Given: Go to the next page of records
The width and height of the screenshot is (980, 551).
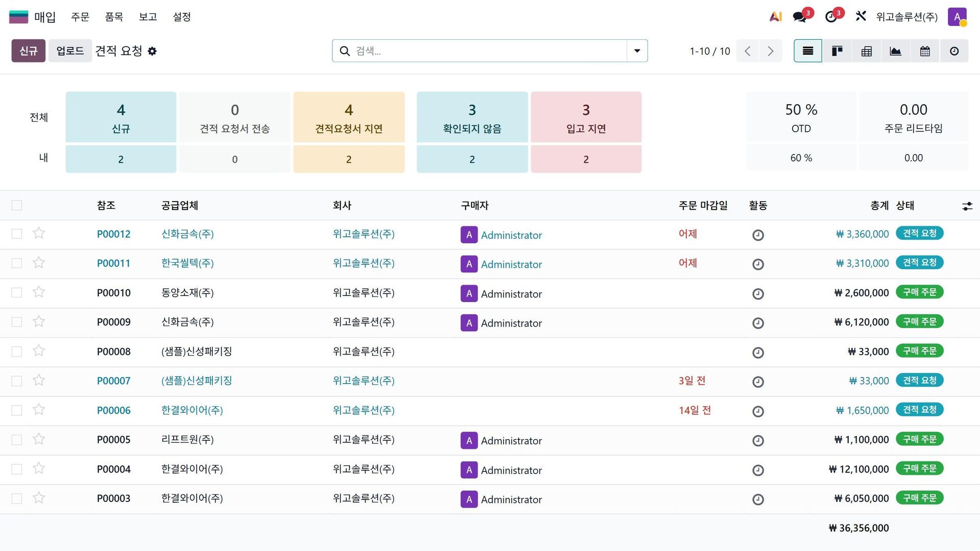Looking at the screenshot, I should point(771,51).
